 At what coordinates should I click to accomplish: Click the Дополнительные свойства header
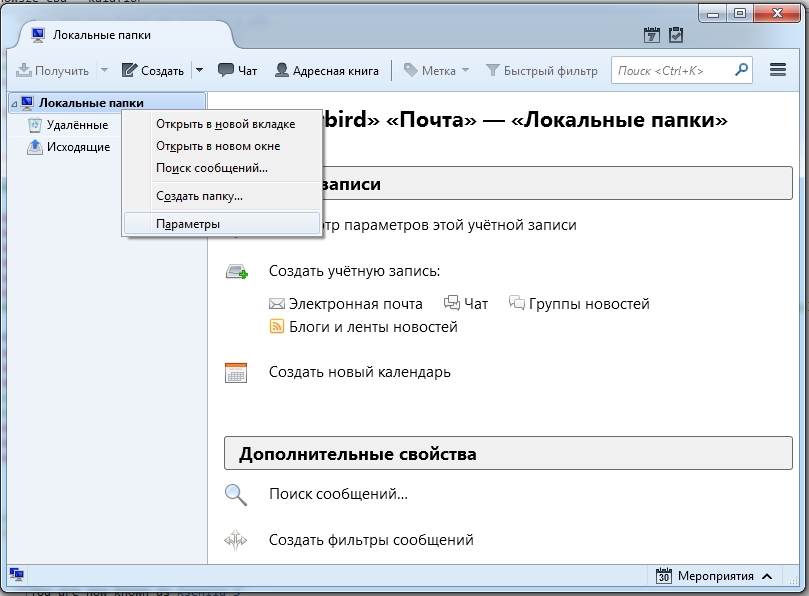point(508,454)
